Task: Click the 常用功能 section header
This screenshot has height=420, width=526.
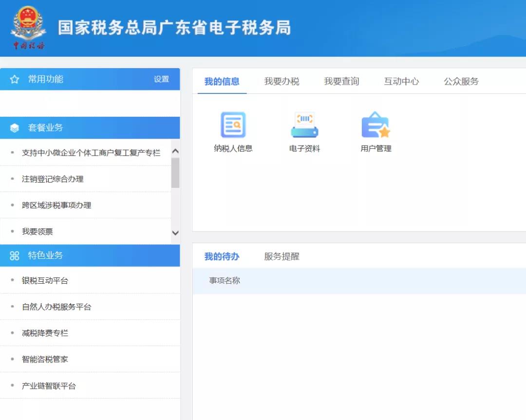Action: pos(90,79)
